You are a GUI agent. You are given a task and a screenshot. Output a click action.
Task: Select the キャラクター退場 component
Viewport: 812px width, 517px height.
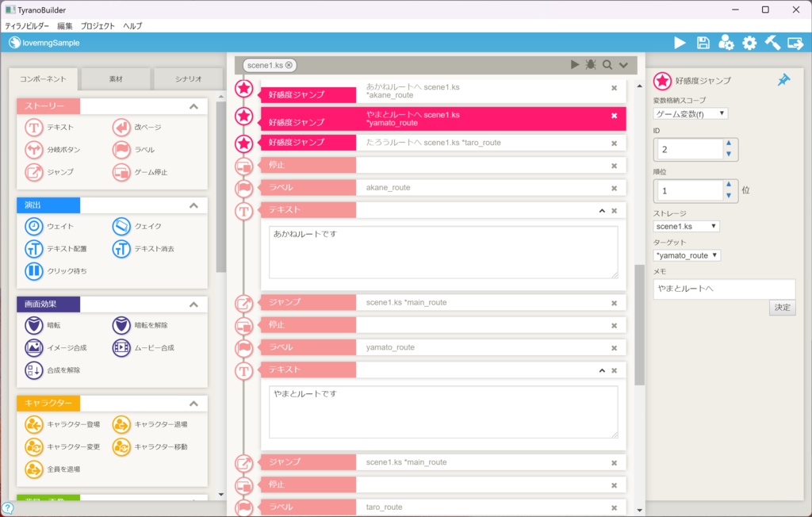coord(150,424)
